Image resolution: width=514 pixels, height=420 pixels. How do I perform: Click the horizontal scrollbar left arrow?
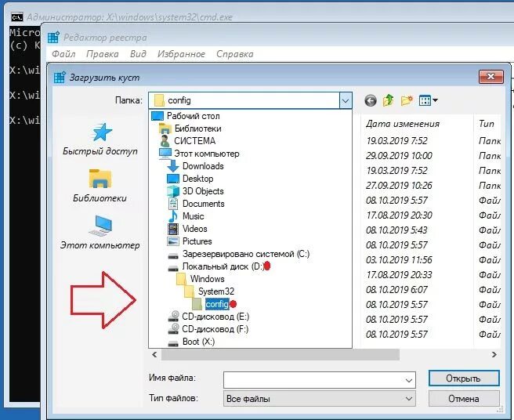coord(154,354)
